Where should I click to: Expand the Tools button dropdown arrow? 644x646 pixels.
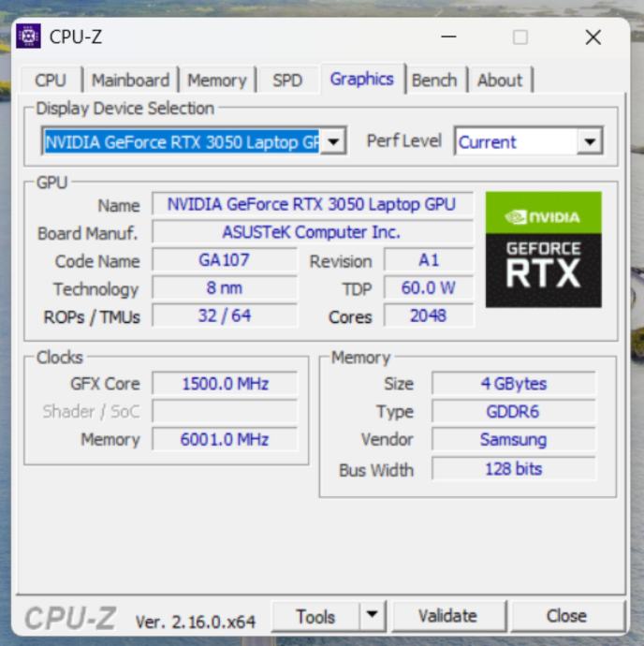coord(372,615)
